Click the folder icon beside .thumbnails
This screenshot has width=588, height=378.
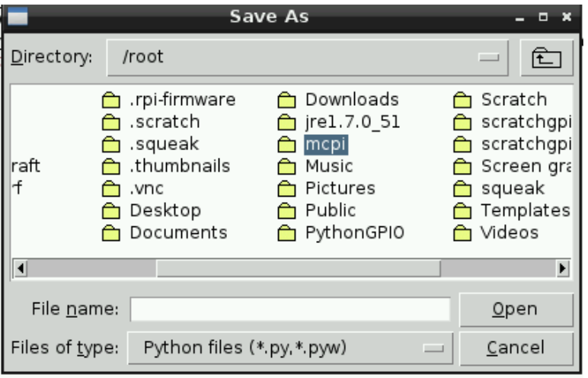pyautogui.click(x=111, y=167)
